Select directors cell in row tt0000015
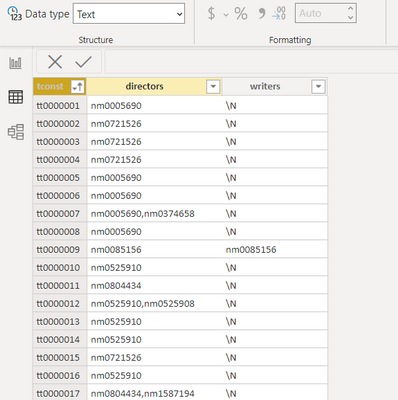Screen dimensions: 398x400 coord(154,358)
